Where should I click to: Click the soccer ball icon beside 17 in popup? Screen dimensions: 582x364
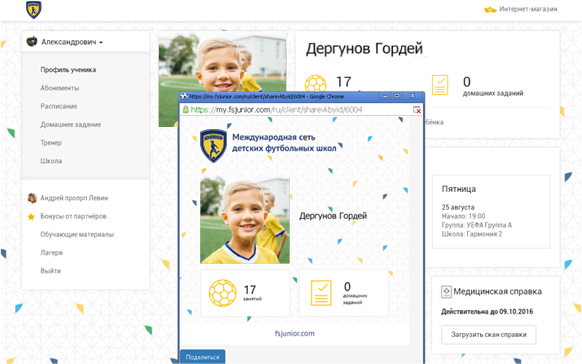coord(222,293)
